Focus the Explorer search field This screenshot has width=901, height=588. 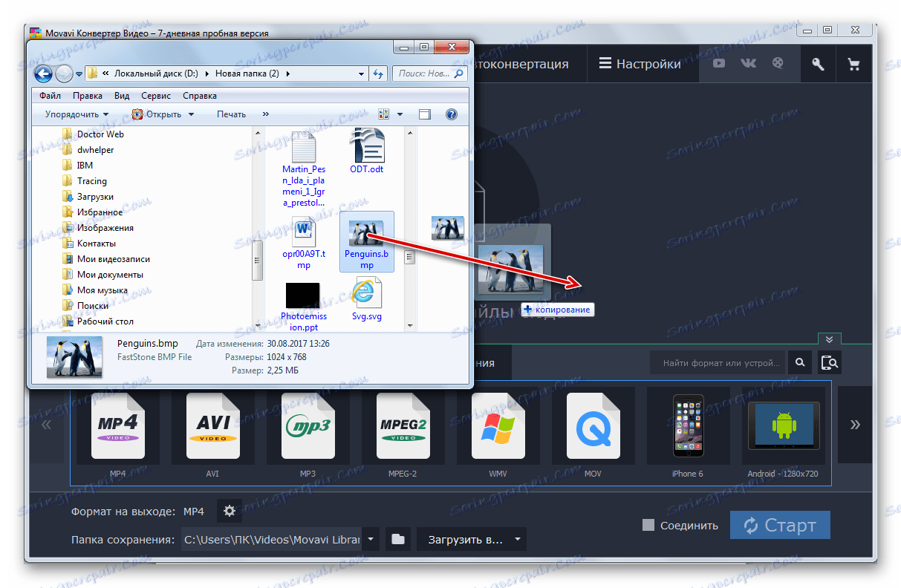[x=429, y=73]
